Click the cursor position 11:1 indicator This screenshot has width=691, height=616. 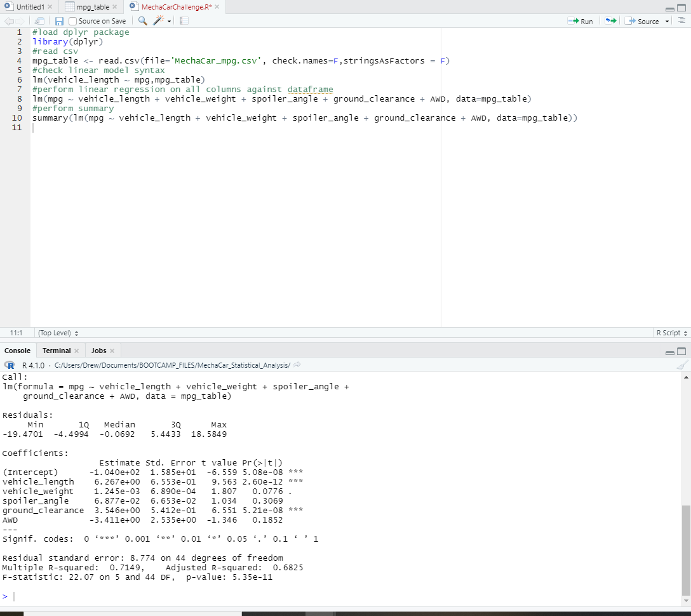[x=16, y=333]
